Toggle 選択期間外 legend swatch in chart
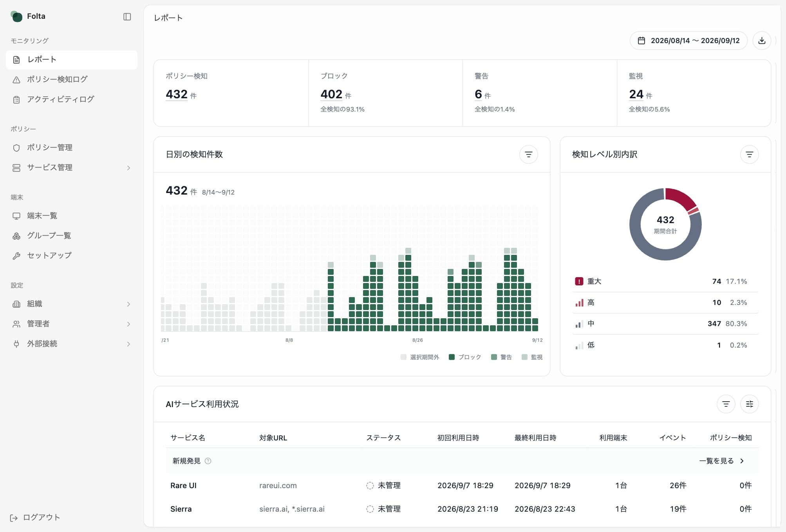 click(403, 357)
